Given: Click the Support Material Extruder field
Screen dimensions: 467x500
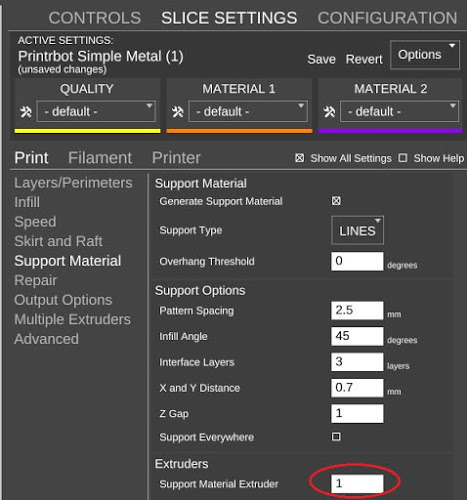Looking at the screenshot, I should [x=357, y=483].
